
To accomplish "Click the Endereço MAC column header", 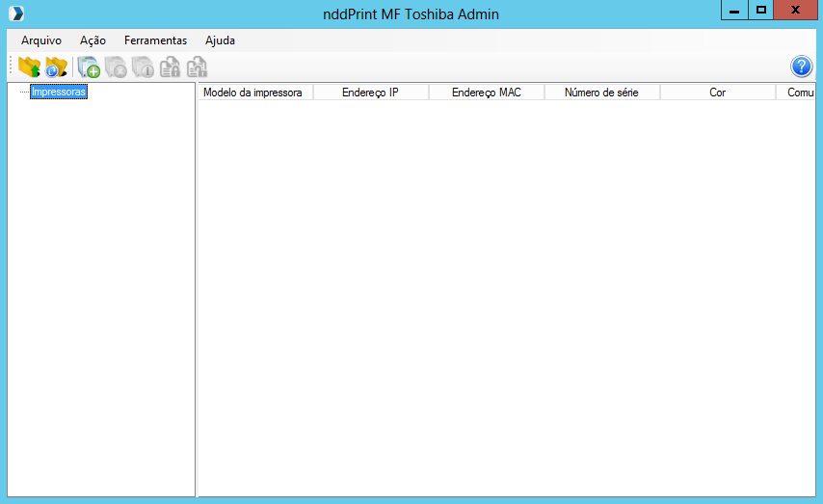I will pyautogui.click(x=486, y=93).
